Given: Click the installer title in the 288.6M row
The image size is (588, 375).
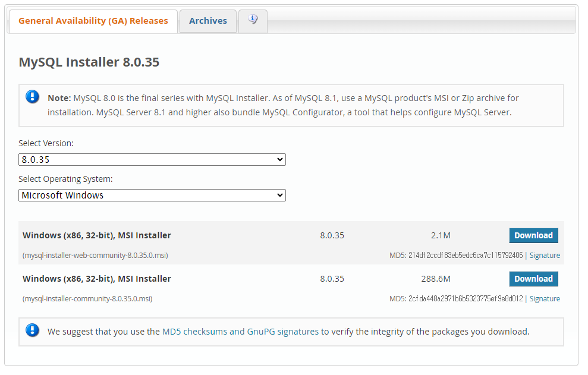Looking at the screenshot, I should pos(97,279).
